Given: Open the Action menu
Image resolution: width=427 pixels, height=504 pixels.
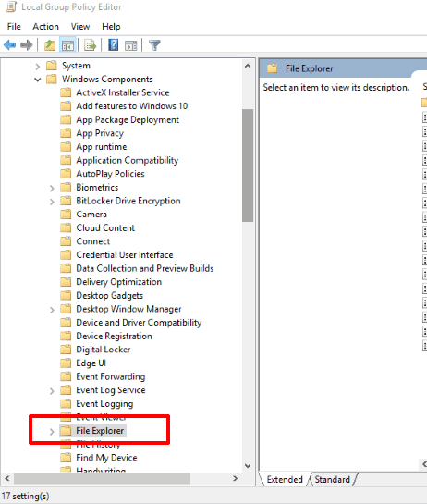Looking at the screenshot, I should 45,27.
